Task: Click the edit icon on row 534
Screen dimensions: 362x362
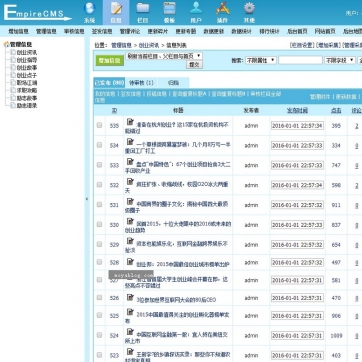Action: 130,142
